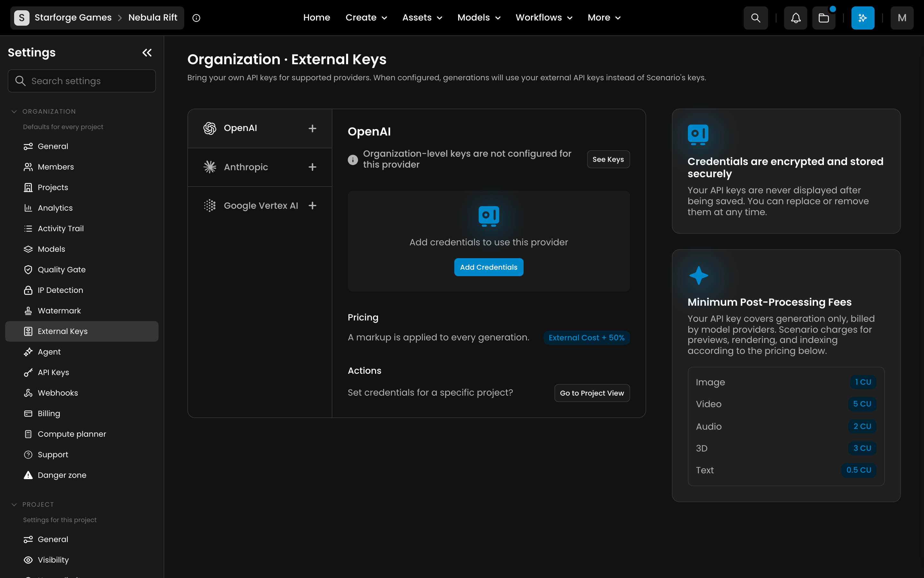This screenshot has width=924, height=578.
Task: Collapse the Settings sidebar with double chevron
Action: pyautogui.click(x=147, y=53)
